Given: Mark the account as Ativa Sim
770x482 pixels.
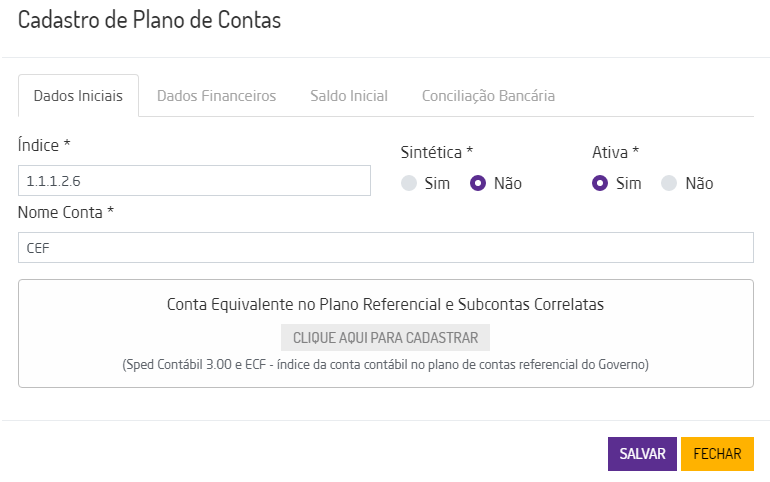Looking at the screenshot, I should tap(600, 183).
